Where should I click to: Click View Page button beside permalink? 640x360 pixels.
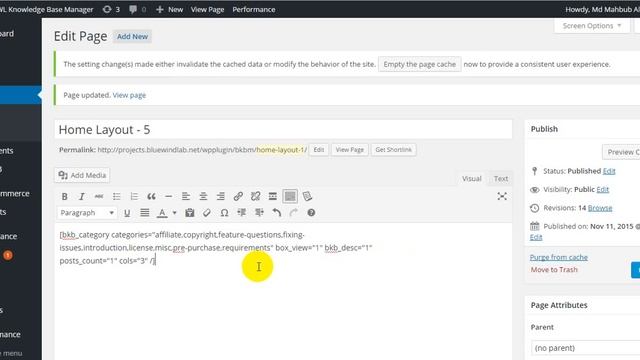[349, 150]
